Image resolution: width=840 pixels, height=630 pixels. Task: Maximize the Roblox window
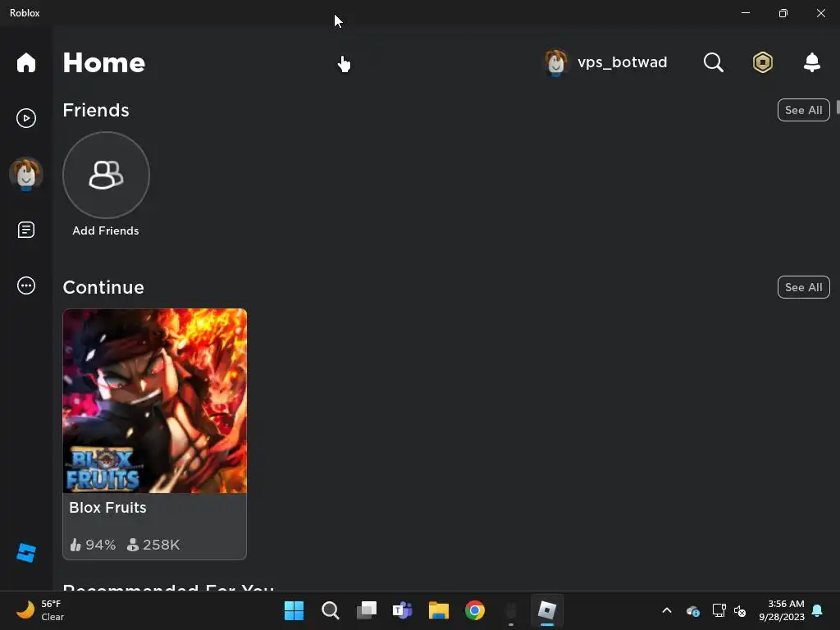(x=783, y=13)
